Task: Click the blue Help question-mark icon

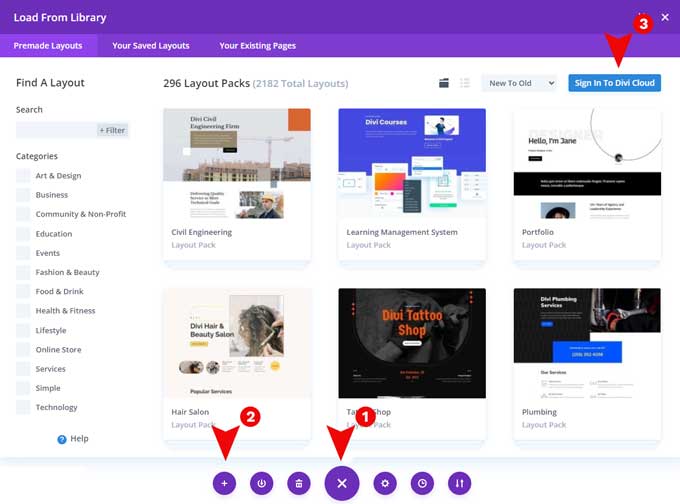Action: [62, 439]
